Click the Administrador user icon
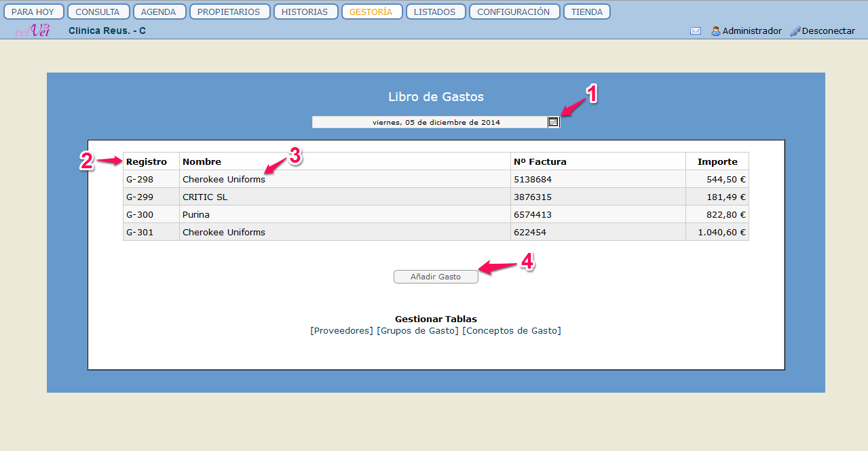The image size is (868, 451). (715, 31)
